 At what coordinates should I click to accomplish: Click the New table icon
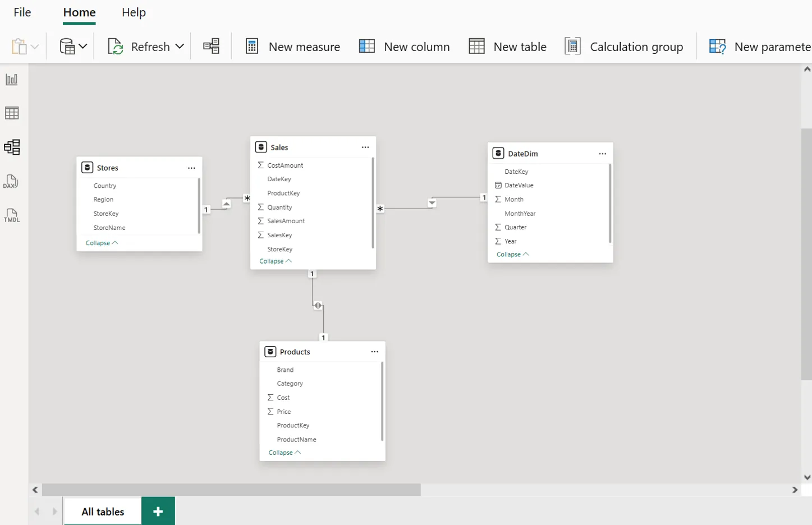coord(476,46)
